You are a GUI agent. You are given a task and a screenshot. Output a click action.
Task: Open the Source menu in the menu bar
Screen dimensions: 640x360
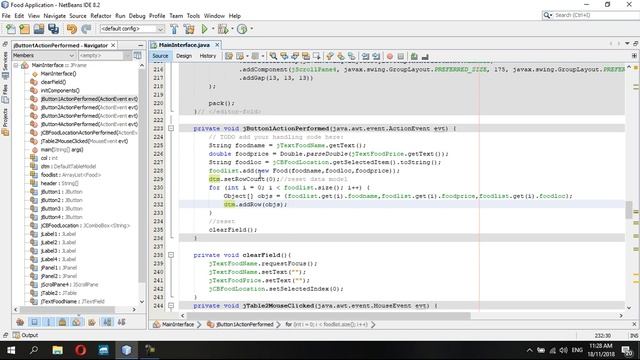pyautogui.click(x=78, y=16)
